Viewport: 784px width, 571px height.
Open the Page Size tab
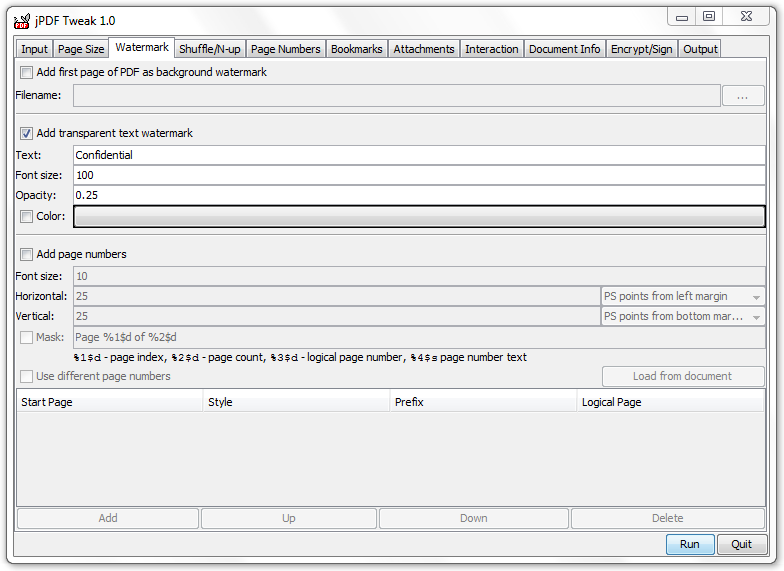(x=81, y=49)
